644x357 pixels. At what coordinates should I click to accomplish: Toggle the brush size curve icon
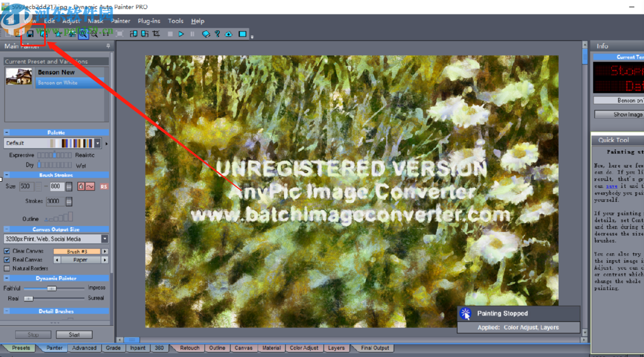coord(90,186)
